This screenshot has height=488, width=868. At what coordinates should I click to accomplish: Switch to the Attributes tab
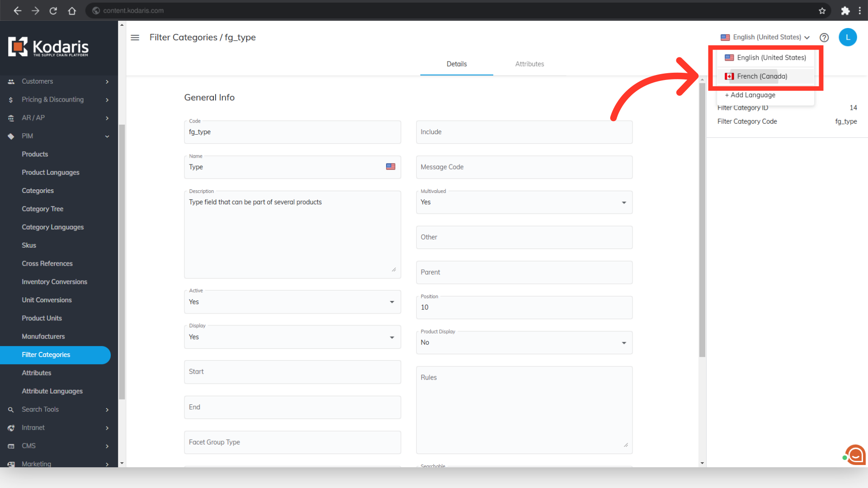pos(529,64)
